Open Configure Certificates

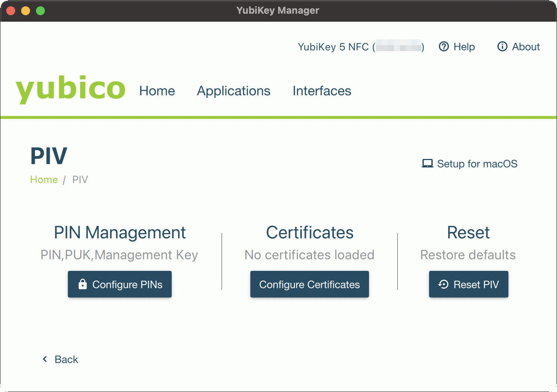(309, 284)
